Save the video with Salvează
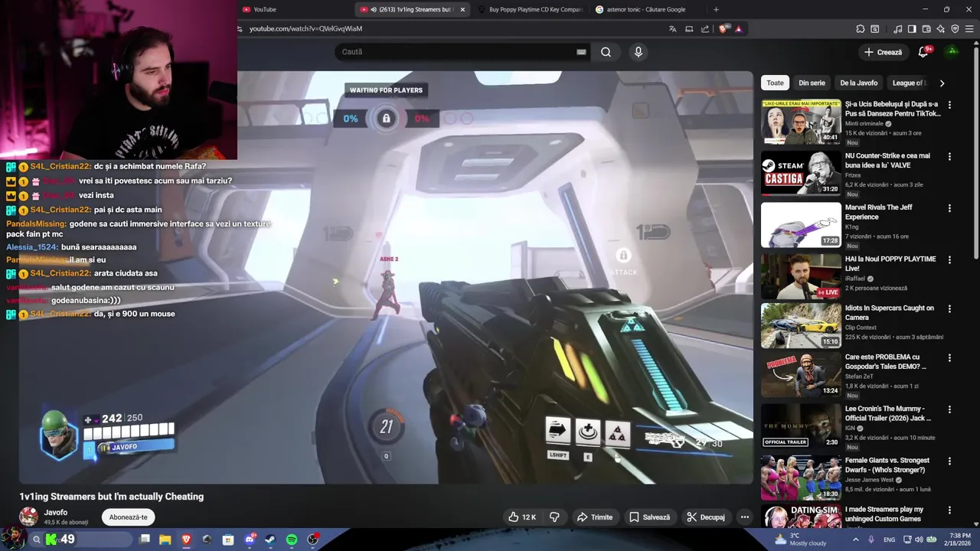Viewport: 980px width, 551px height. point(649,517)
